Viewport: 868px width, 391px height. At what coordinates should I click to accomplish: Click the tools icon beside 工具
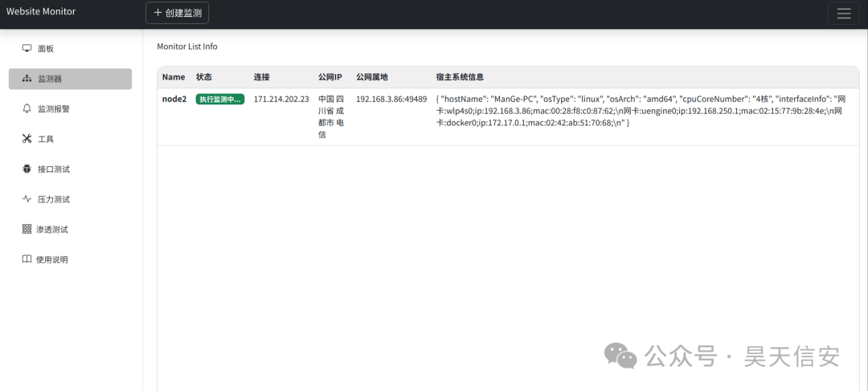[27, 139]
